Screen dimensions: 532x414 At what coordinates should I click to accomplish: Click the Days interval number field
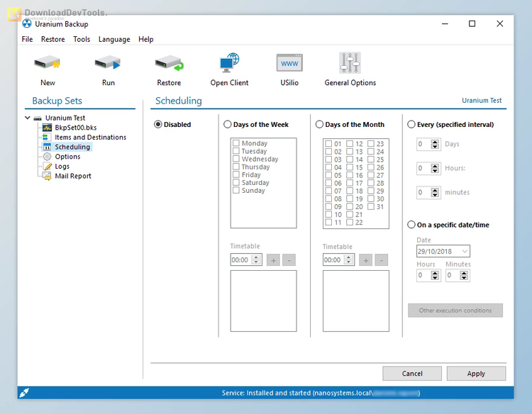tap(423, 144)
